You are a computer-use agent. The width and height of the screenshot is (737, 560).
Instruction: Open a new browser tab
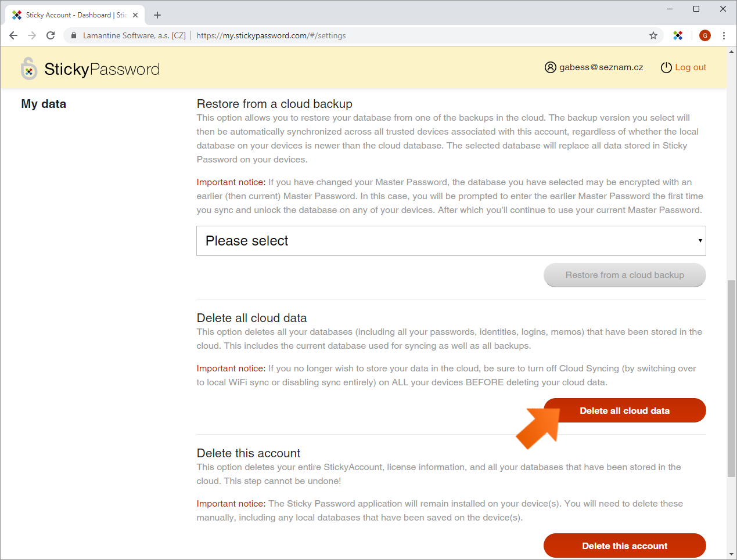157,15
